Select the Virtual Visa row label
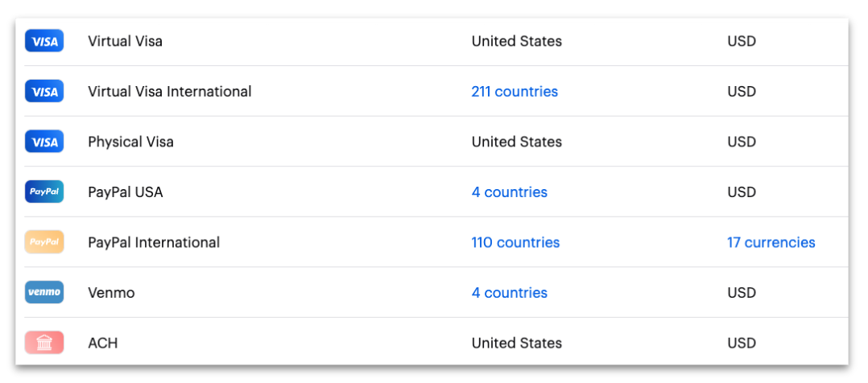This screenshot has width=868, height=383. coord(125,41)
